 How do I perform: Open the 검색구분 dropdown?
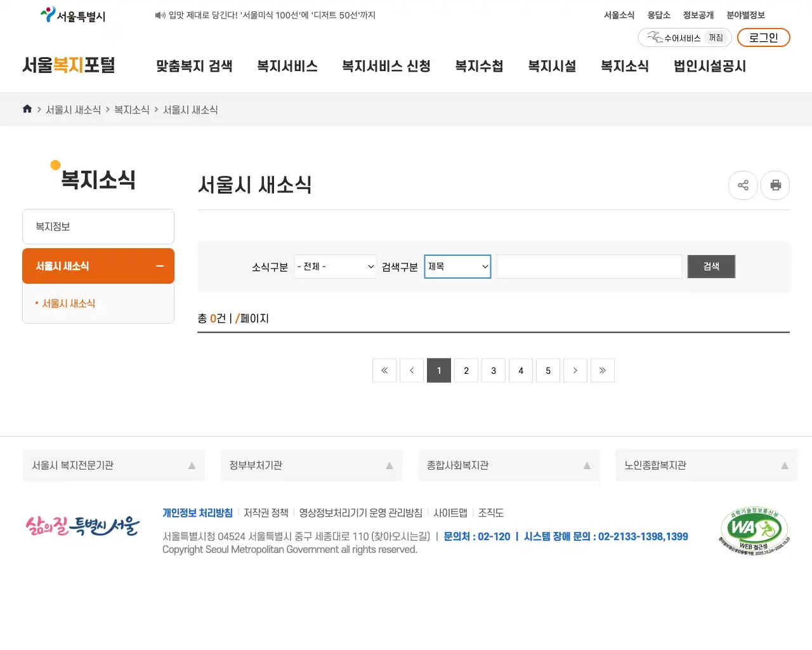(x=457, y=267)
